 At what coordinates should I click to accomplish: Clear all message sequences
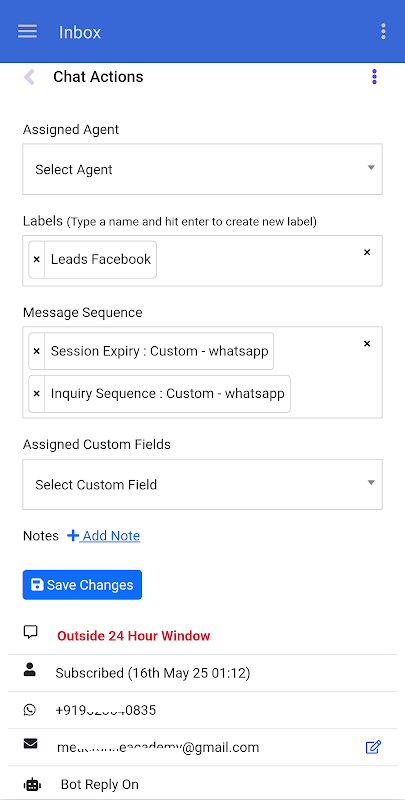click(x=367, y=344)
